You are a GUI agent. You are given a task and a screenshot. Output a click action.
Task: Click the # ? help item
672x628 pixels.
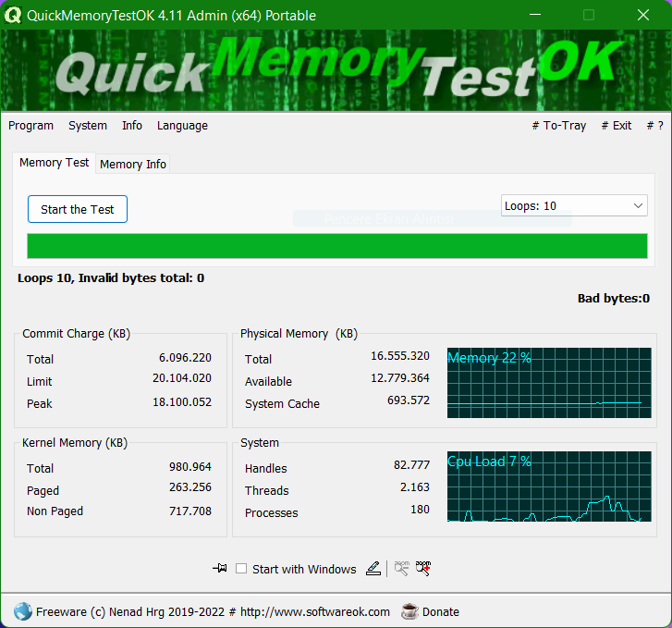coord(654,126)
